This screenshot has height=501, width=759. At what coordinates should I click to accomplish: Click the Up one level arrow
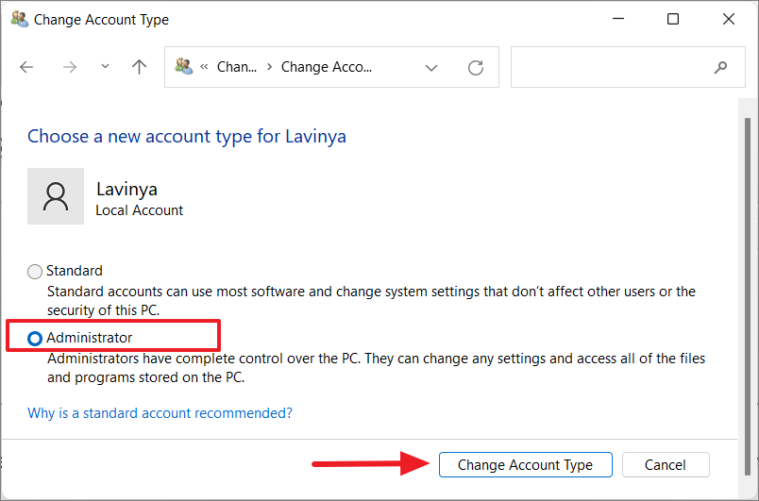[139, 67]
